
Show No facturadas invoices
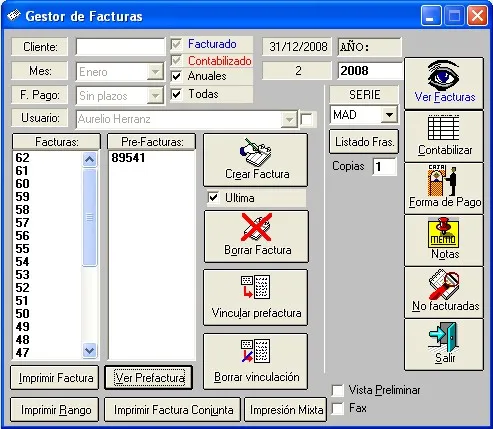pyautogui.click(x=444, y=292)
